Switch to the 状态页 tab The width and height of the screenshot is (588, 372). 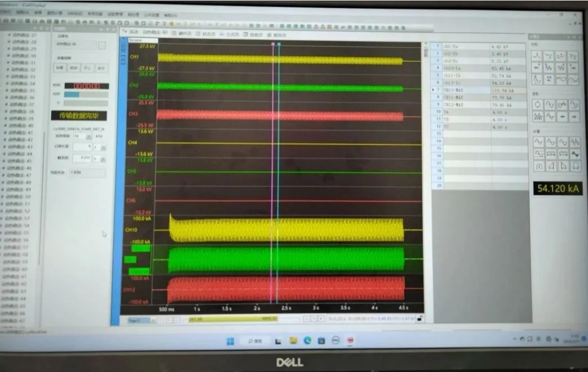204,34
